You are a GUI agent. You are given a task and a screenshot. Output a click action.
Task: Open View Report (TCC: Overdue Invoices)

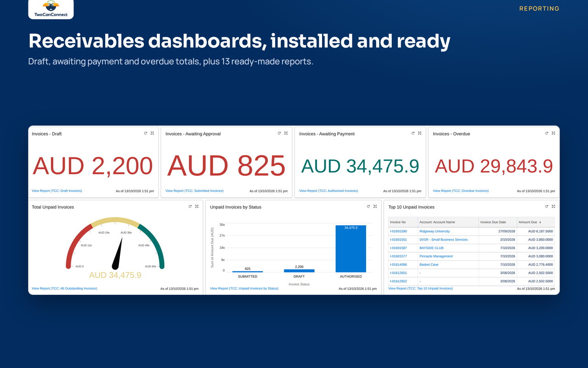click(x=461, y=190)
